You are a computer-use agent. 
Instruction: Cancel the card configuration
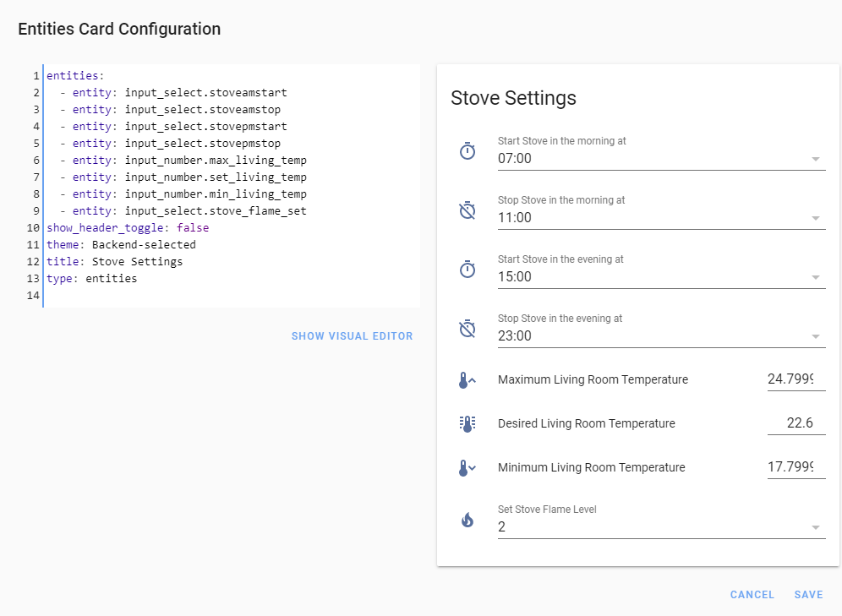coord(752,595)
